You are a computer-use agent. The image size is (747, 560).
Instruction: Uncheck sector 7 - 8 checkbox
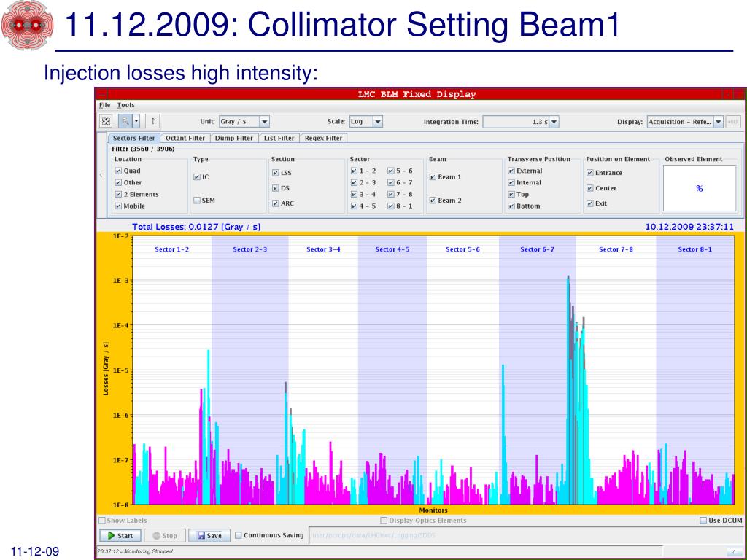[391, 194]
